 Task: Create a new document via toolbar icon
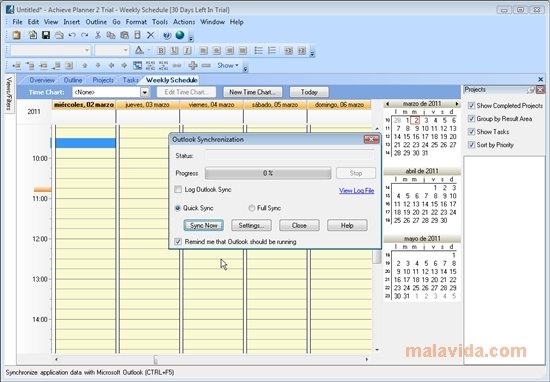(x=33, y=35)
